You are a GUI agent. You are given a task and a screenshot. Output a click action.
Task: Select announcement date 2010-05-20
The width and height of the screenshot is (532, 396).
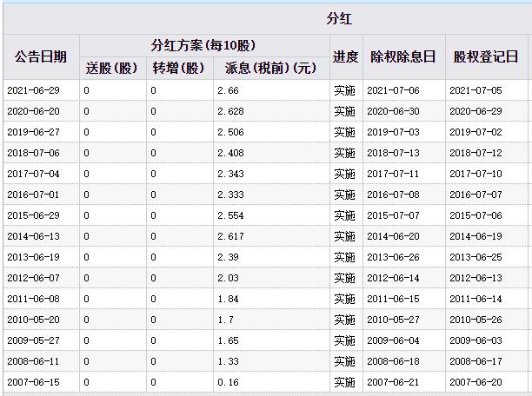tap(33, 320)
